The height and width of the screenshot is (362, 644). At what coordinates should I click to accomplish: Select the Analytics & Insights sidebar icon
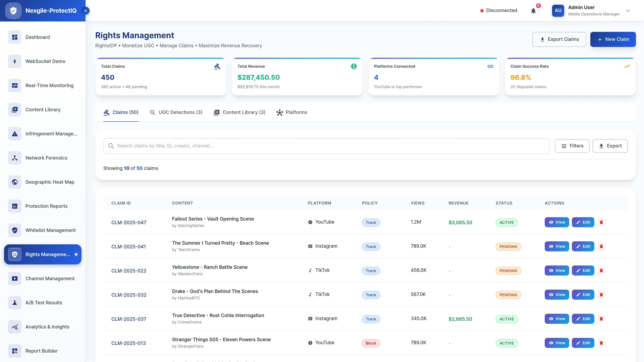[x=14, y=327]
